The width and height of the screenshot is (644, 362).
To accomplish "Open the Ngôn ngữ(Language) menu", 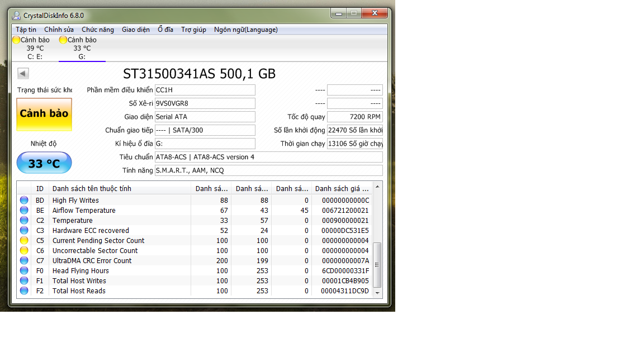I will [245, 30].
